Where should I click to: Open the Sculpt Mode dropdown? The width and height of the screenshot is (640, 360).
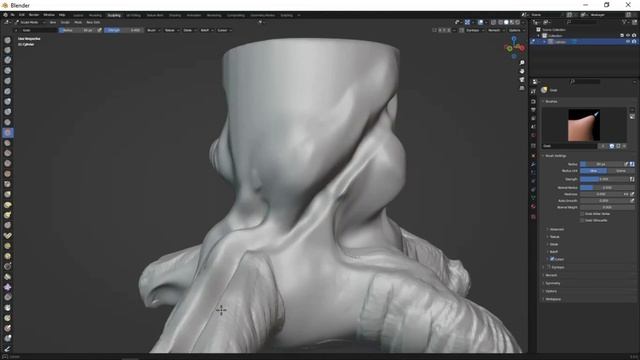tap(29, 22)
